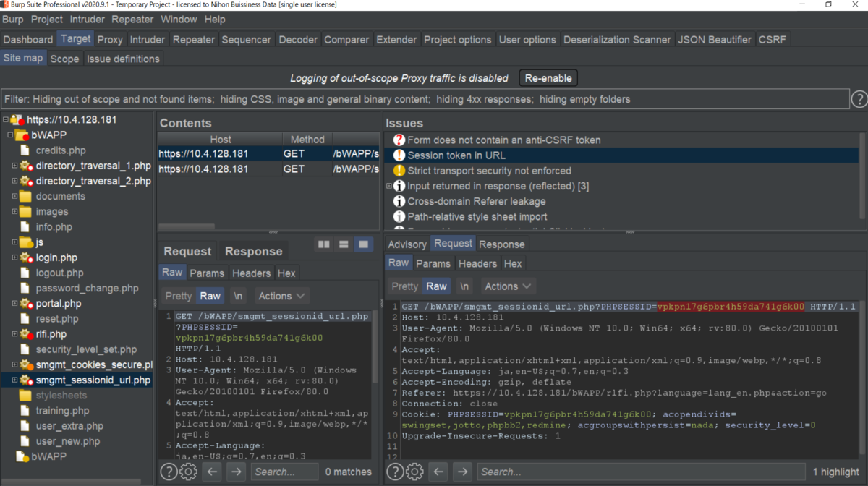Switch left request view to Pretty

pos(178,296)
